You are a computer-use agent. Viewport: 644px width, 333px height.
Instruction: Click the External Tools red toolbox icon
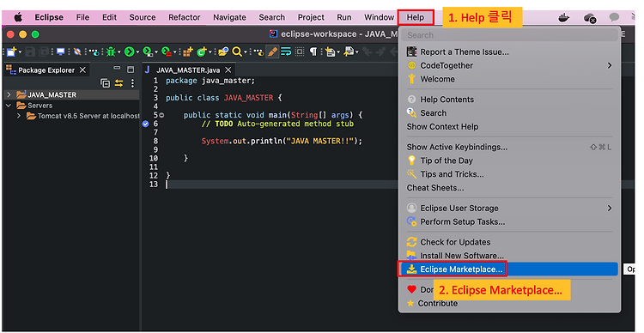pos(167,51)
